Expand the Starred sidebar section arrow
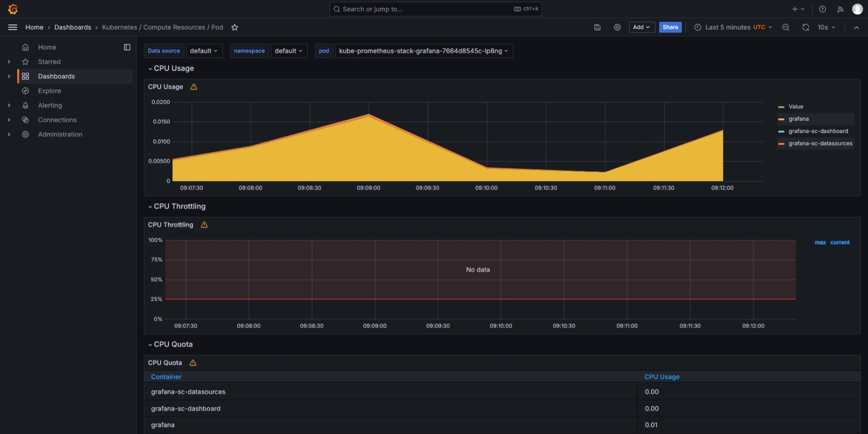This screenshot has height=434, width=868. pyautogui.click(x=9, y=62)
